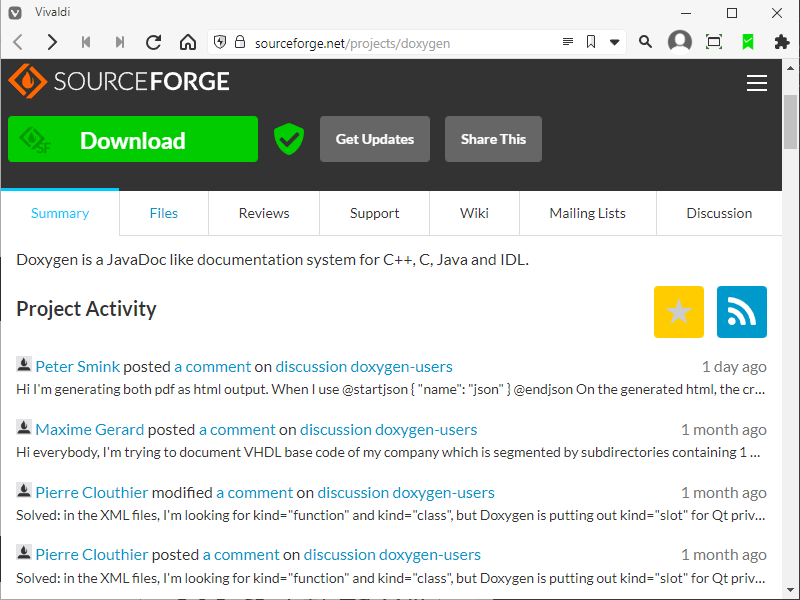This screenshot has height=600, width=800.
Task: Open the blue RSS feed button
Action: tap(742, 312)
